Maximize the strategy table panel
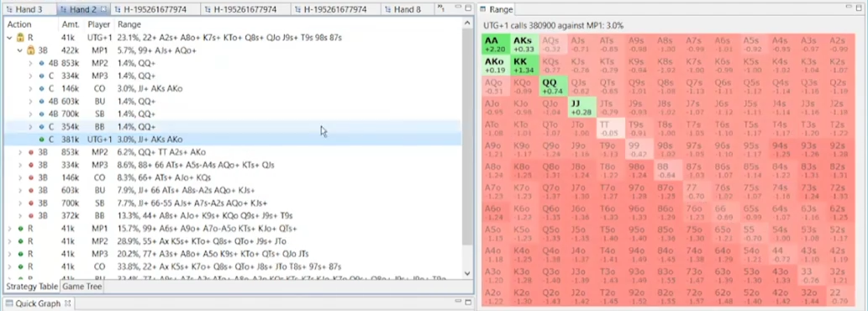Screen dimensions: 868x311 (468, 8)
